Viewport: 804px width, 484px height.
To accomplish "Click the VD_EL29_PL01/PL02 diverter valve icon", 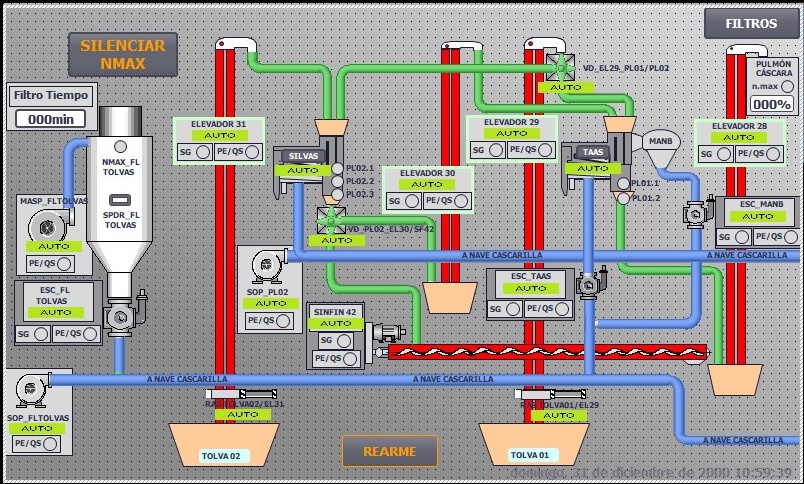I will pos(560,67).
